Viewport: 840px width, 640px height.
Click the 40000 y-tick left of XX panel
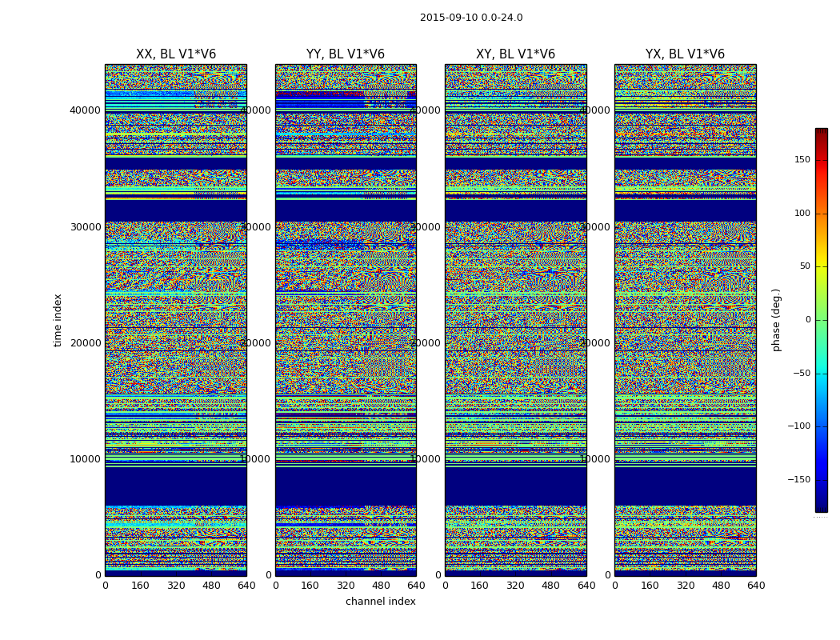coord(85,110)
